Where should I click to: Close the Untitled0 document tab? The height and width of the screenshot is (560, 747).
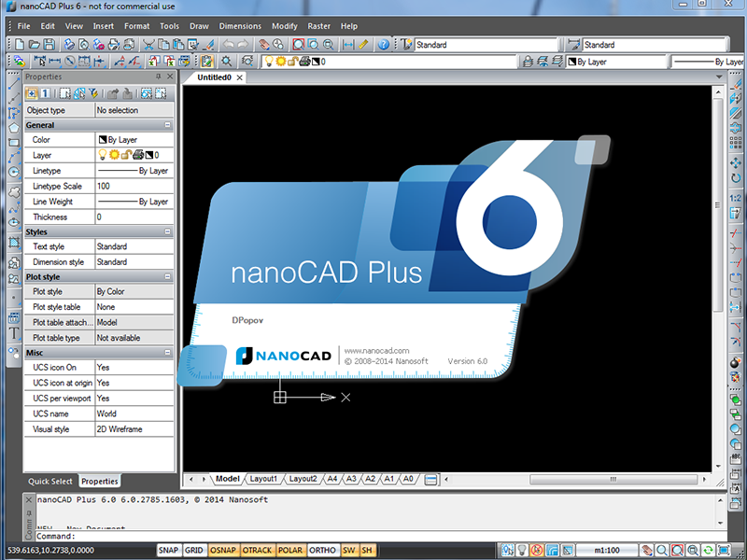[240, 77]
